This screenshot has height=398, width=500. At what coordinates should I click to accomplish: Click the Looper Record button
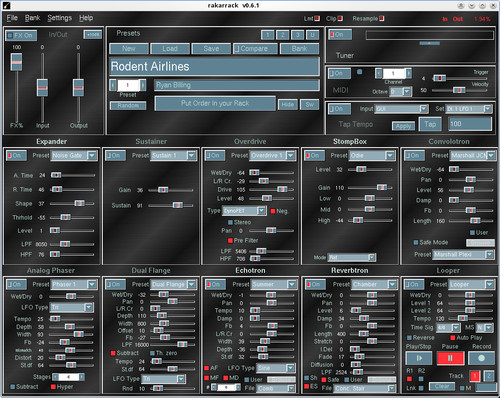tap(481, 358)
